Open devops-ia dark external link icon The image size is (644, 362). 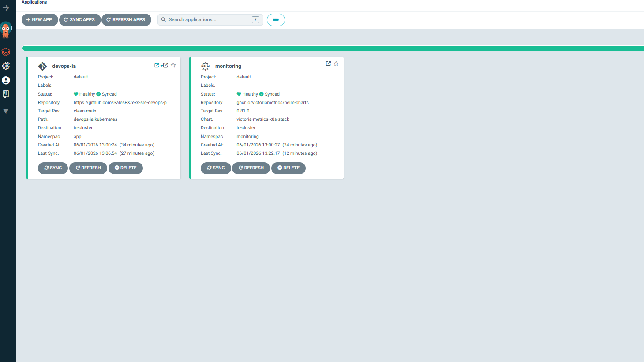pyautogui.click(x=165, y=65)
